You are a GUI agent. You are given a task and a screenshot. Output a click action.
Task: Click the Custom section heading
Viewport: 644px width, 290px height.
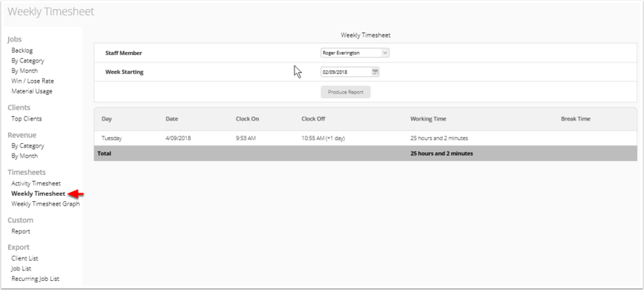pyautogui.click(x=20, y=220)
